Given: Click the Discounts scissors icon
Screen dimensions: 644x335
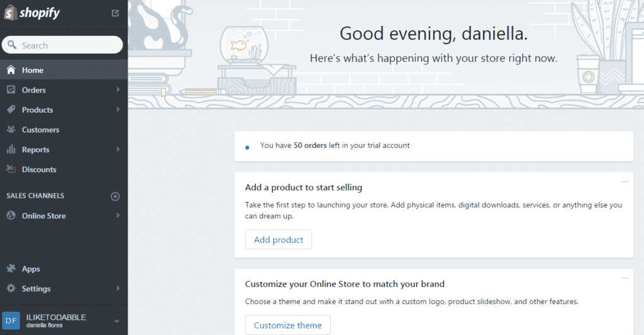Looking at the screenshot, I should 11,169.
